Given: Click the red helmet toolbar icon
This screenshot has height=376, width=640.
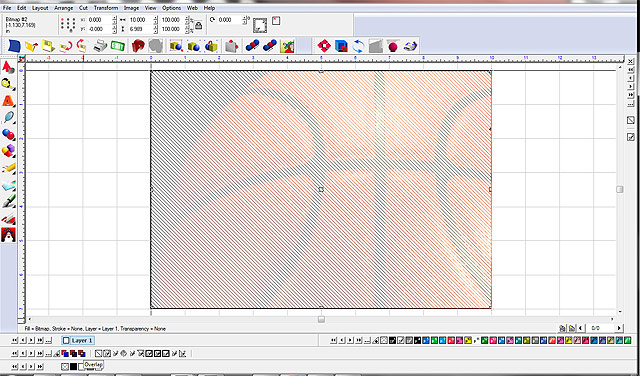Looking at the screenshot, I should (x=138, y=46).
